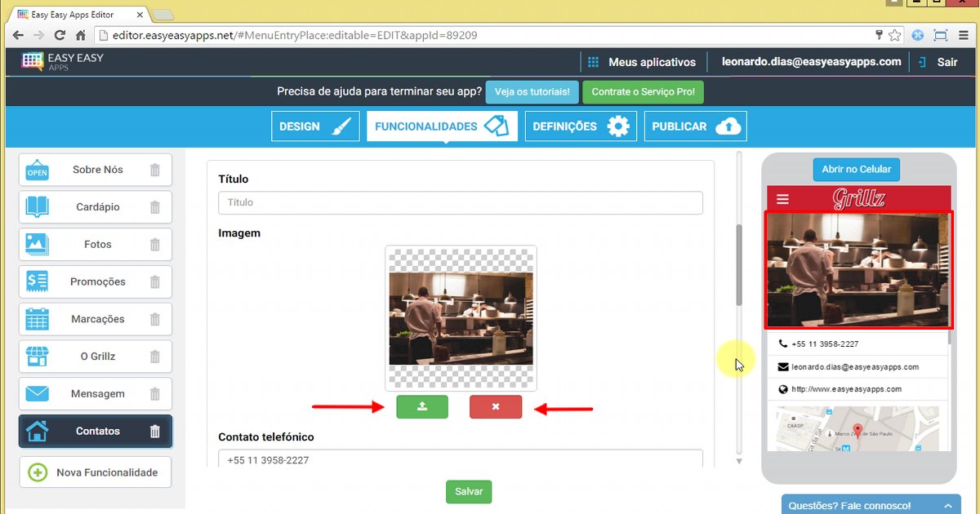Open the Definições tab

[x=581, y=126]
